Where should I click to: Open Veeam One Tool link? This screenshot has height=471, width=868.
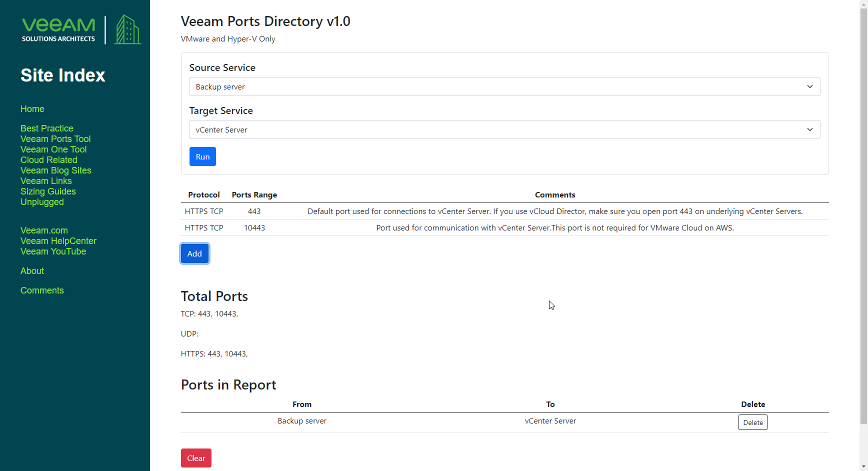click(x=53, y=149)
